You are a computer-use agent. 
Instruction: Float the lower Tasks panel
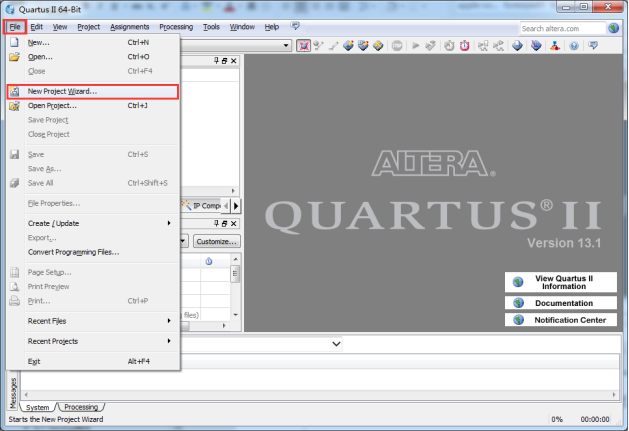(225, 224)
